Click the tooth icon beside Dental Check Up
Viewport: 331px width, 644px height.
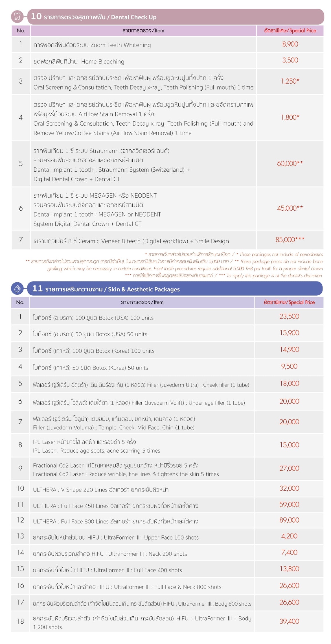coord(17,16)
